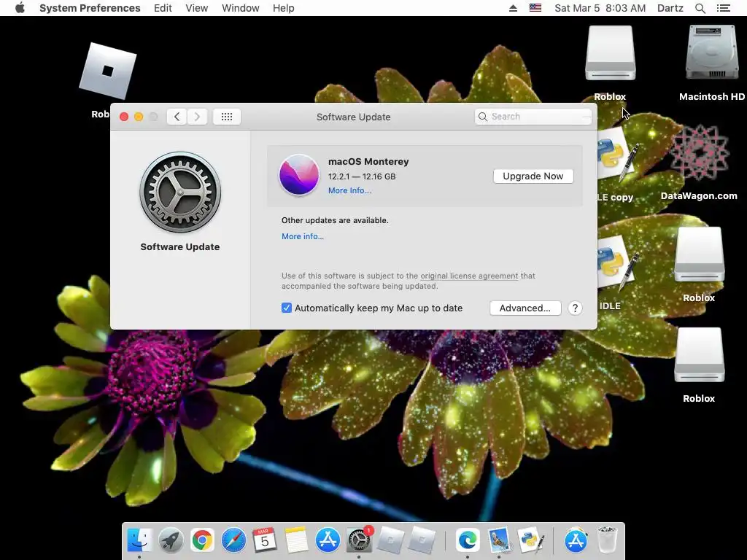The height and width of the screenshot is (560, 747).
Task: Click the 12.2.1 — 12.16 GB text
Action: tap(362, 176)
